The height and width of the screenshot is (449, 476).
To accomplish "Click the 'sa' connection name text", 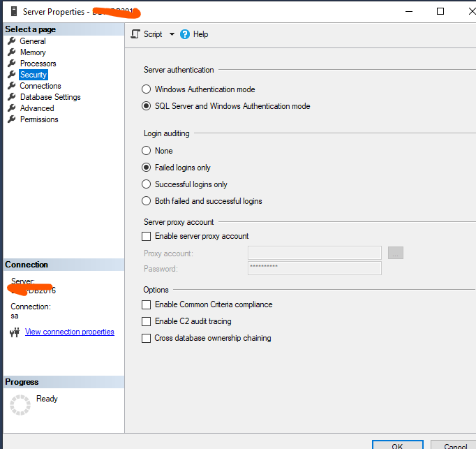I will [x=15, y=316].
